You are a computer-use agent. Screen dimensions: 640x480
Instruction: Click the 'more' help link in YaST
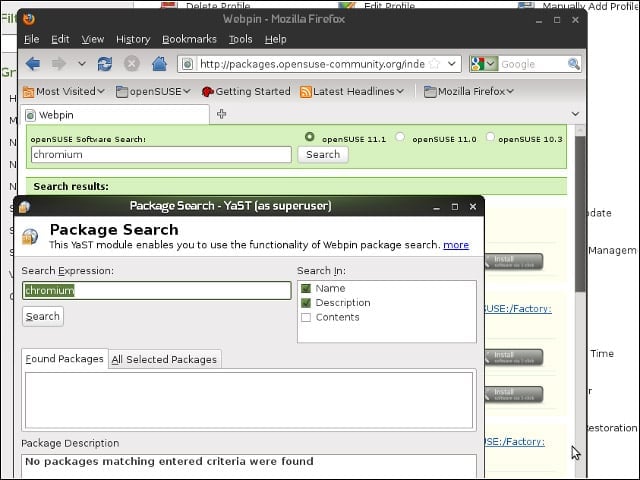click(x=456, y=245)
